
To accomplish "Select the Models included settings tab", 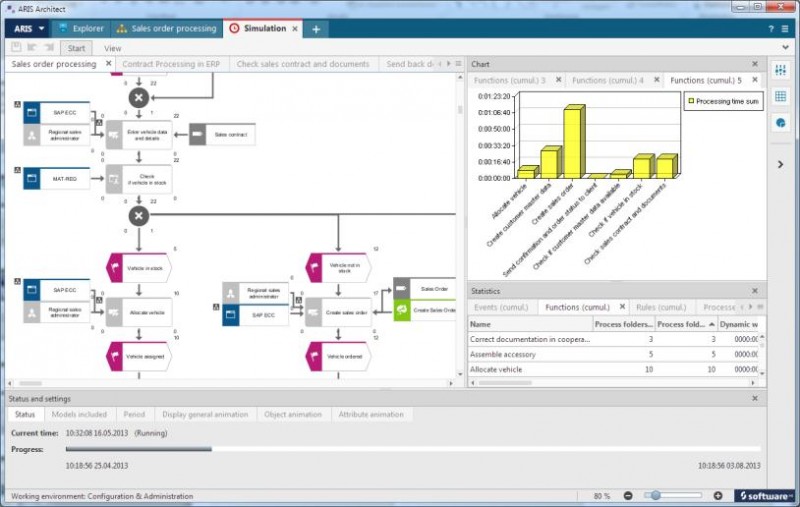I will 78,414.
